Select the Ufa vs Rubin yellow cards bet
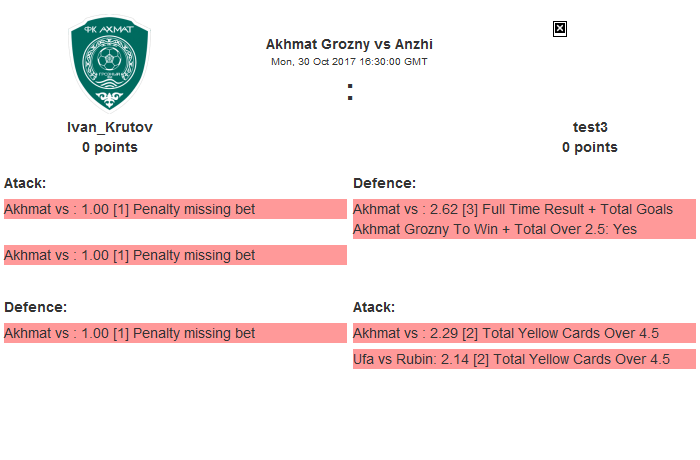 (x=511, y=359)
